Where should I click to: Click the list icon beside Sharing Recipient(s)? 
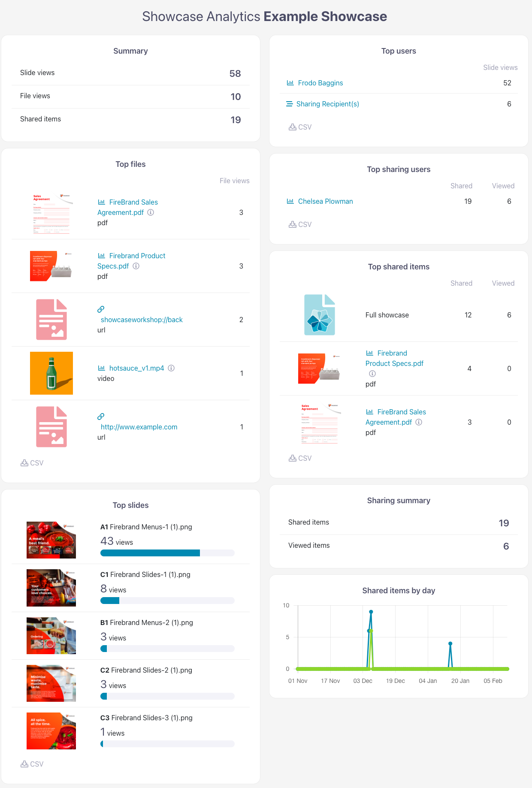(x=289, y=104)
